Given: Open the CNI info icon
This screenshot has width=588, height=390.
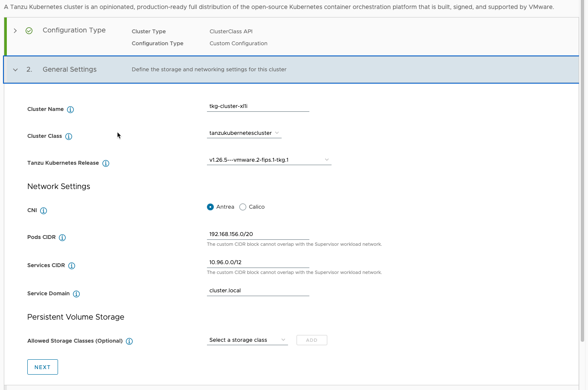Looking at the screenshot, I should (x=44, y=211).
